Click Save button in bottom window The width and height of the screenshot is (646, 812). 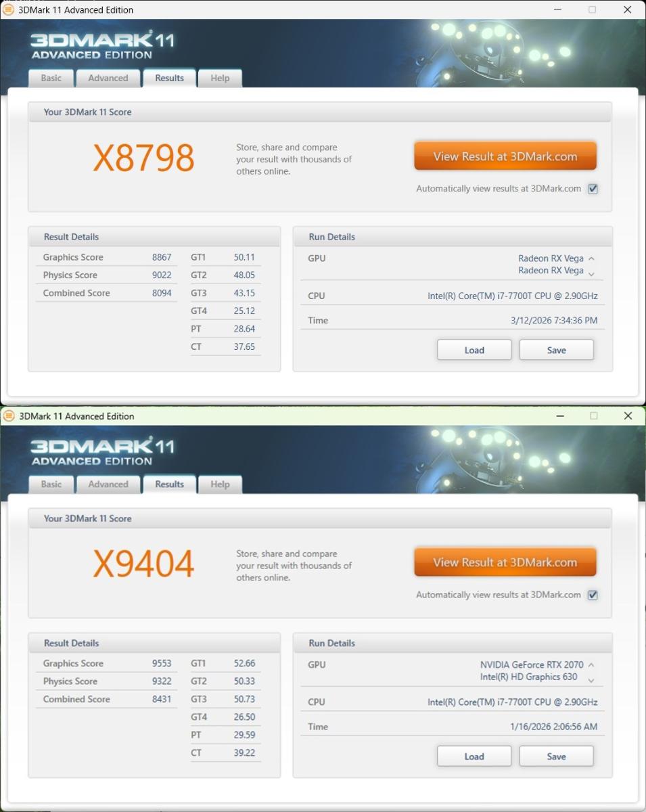tap(557, 756)
